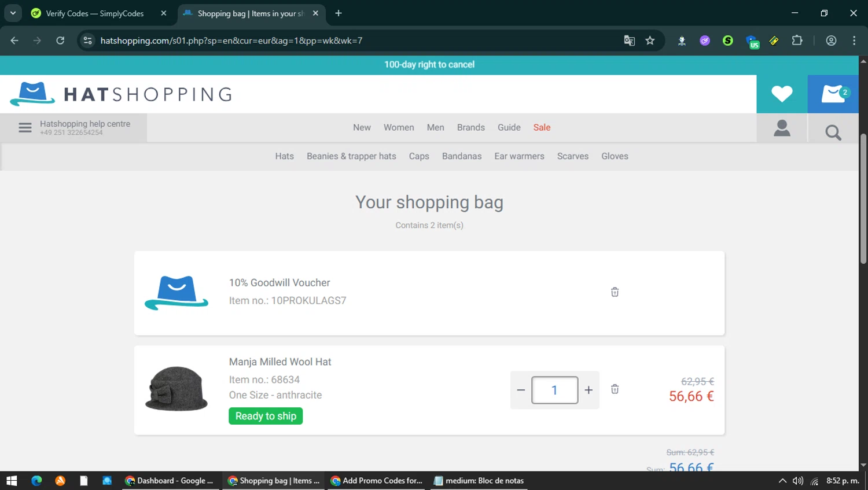The image size is (868, 490).
Task: Close the Shopping bag browser tab
Action: click(315, 13)
